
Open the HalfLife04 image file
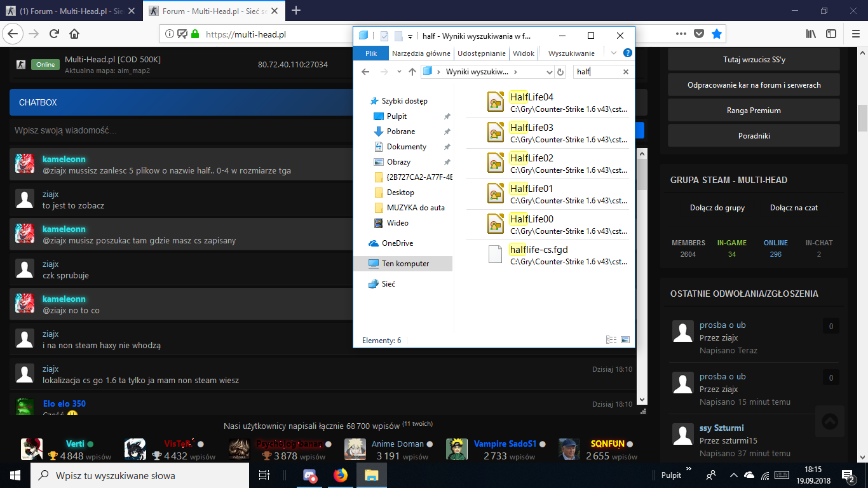(532, 97)
